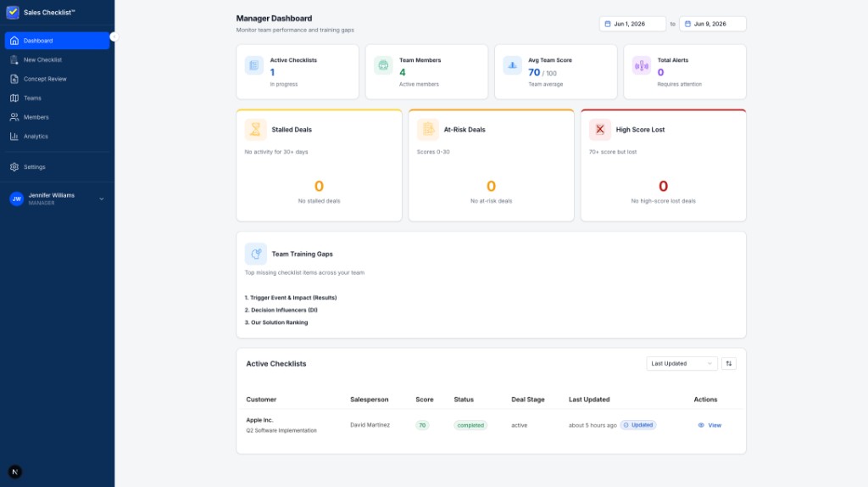Image resolution: width=868 pixels, height=487 pixels.
Task: Click the round N badge at bottom left
Action: [x=15, y=472]
